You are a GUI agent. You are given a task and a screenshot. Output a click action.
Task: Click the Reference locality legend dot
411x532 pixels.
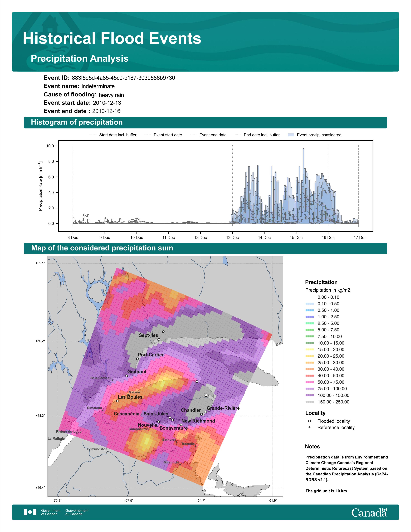click(309, 427)
